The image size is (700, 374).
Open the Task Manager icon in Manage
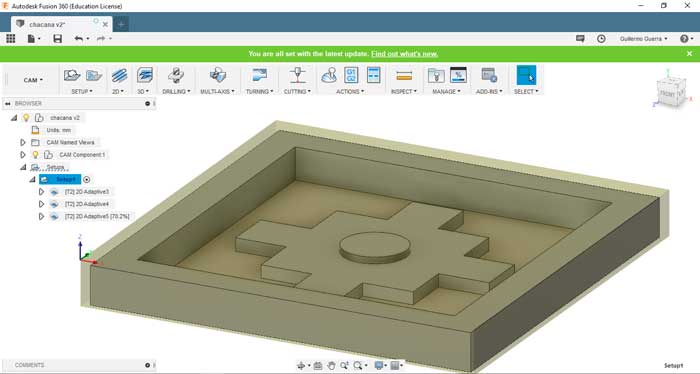click(x=458, y=75)
